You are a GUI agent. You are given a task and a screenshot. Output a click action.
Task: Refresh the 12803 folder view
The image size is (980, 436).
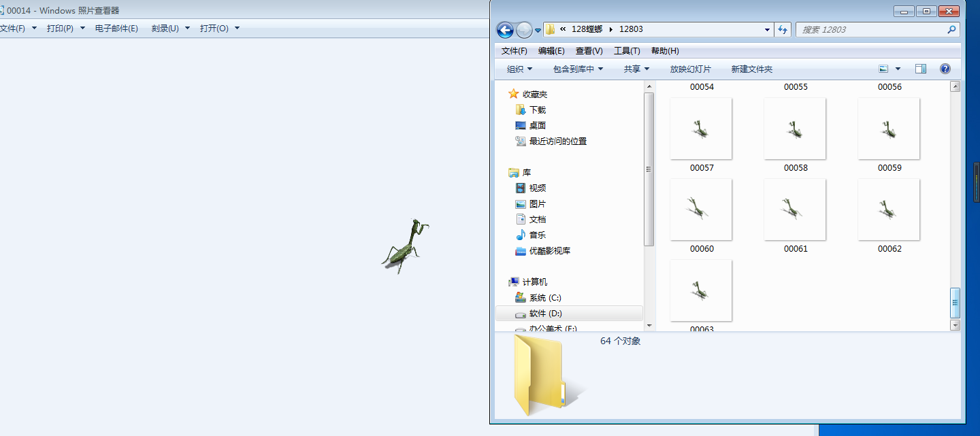[x=783, y=29]
